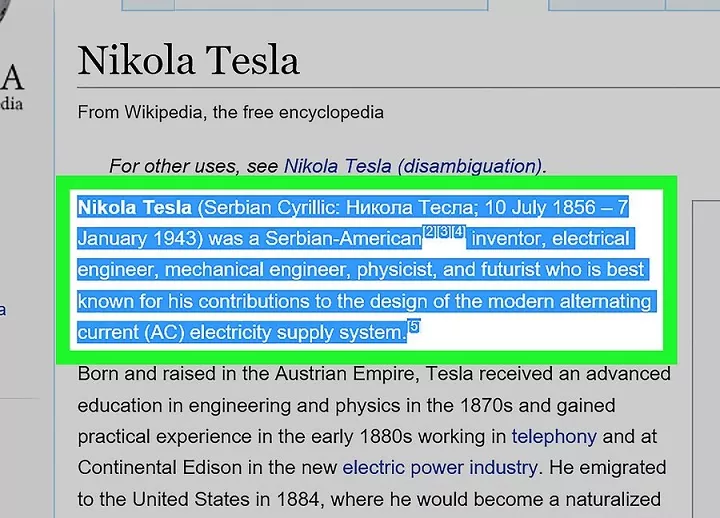Open the electric power industry link
720x518 pixels.
click(x=440, y=468)
